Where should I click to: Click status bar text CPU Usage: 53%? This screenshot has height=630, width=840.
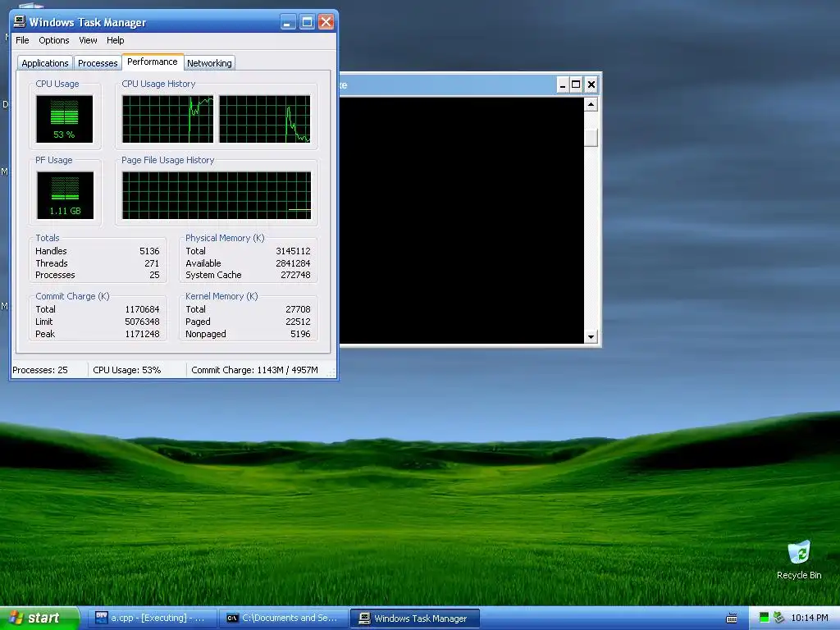127,370
